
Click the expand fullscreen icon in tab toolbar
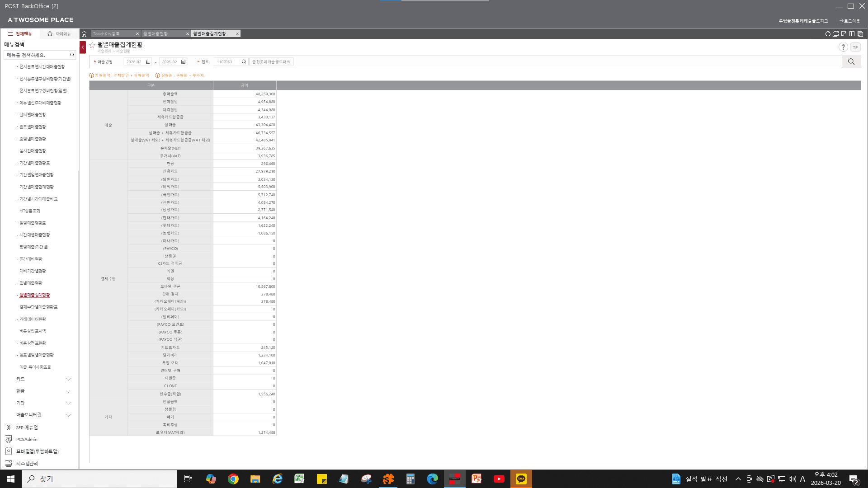point(844,34)
